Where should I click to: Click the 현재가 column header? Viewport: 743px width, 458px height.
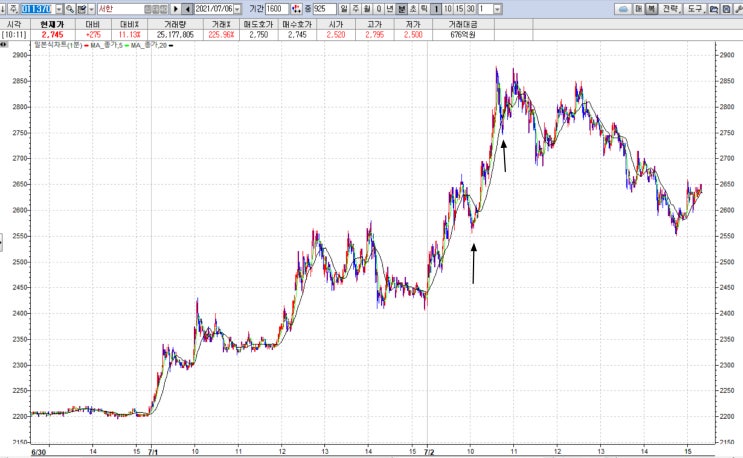tap(52, 24)
